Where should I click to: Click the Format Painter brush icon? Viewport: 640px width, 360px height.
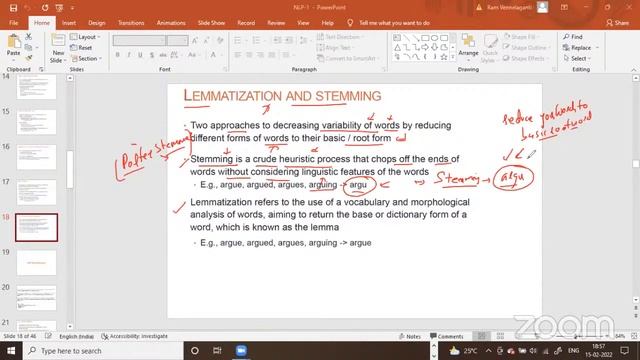tap(28, 58)
